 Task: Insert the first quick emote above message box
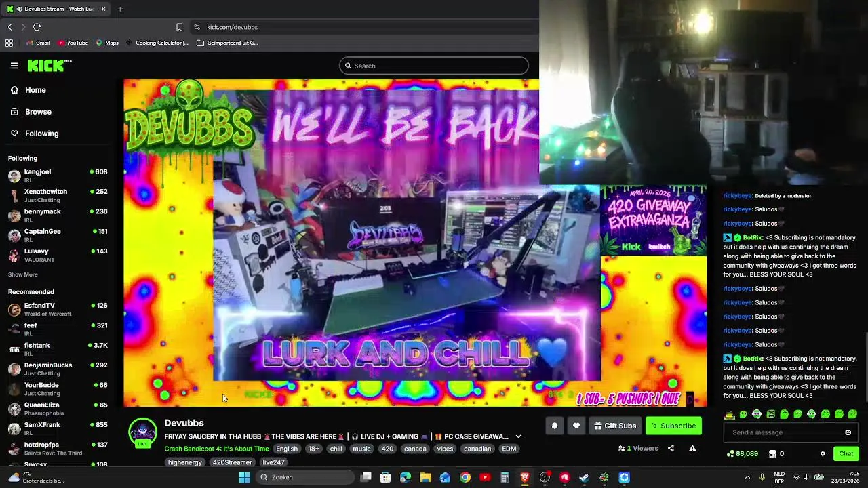point(730,414)
